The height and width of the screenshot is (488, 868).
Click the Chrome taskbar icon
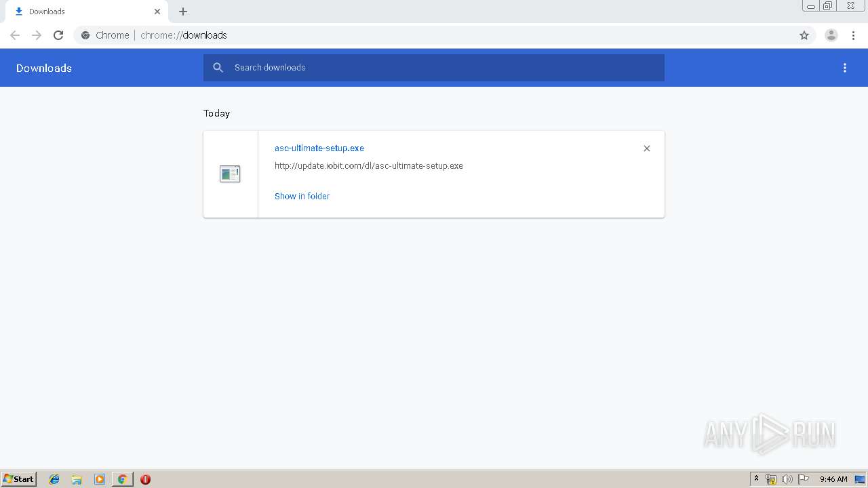coord(122,479)
